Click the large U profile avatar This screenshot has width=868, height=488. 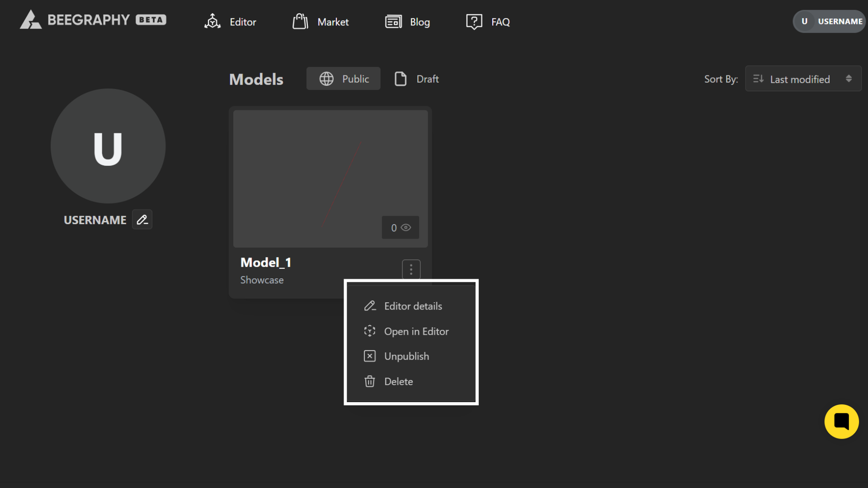108,146
